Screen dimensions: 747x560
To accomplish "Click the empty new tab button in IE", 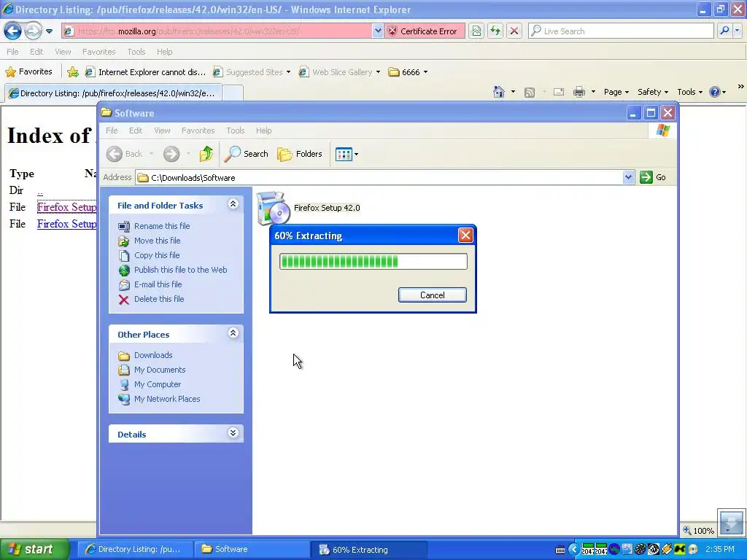I will [x=233, y=93].
